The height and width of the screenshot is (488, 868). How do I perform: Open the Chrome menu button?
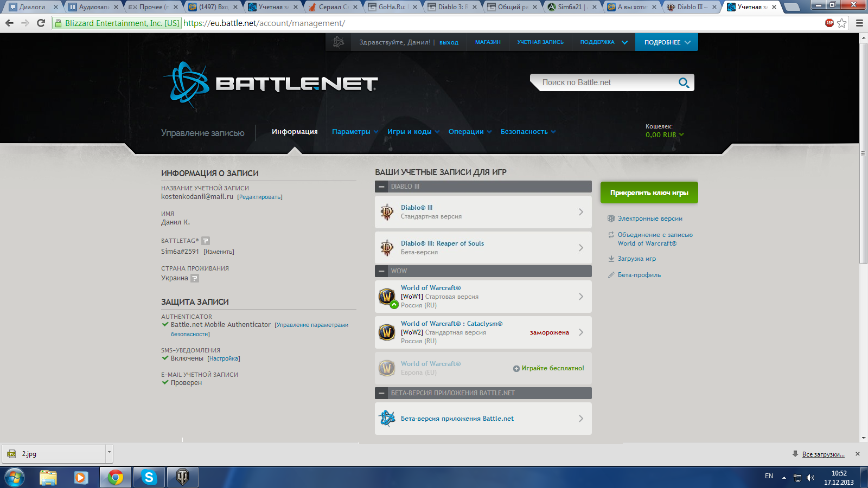point(859,23)
